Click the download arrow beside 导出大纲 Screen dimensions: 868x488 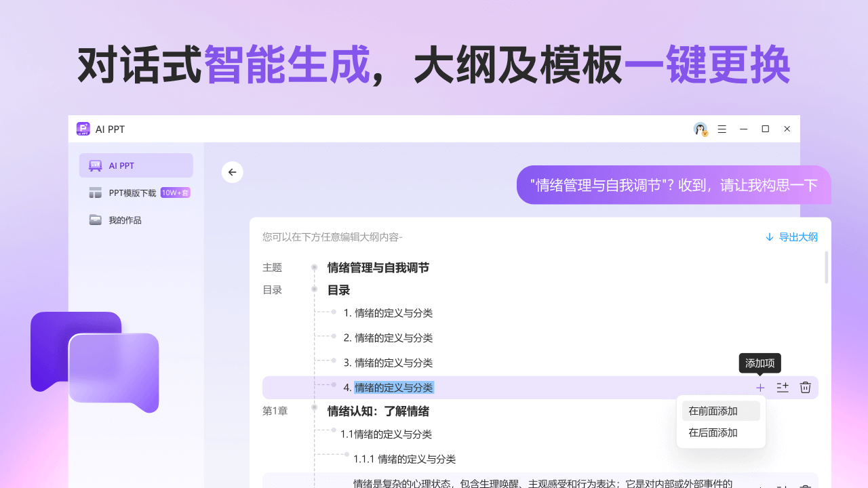pyautogui.click(x=769, y=237)
